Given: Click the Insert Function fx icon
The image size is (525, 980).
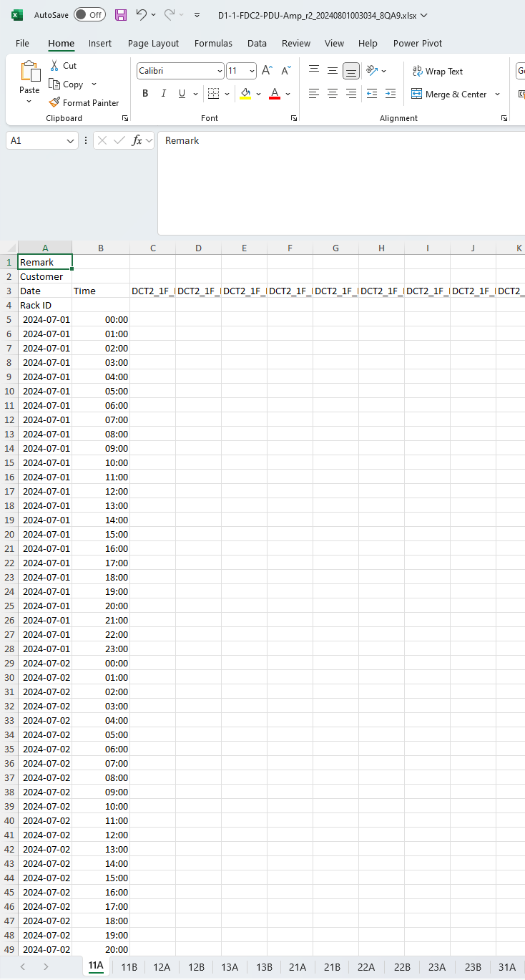Looking at the screenshot, I should click(x=137, y=141).
